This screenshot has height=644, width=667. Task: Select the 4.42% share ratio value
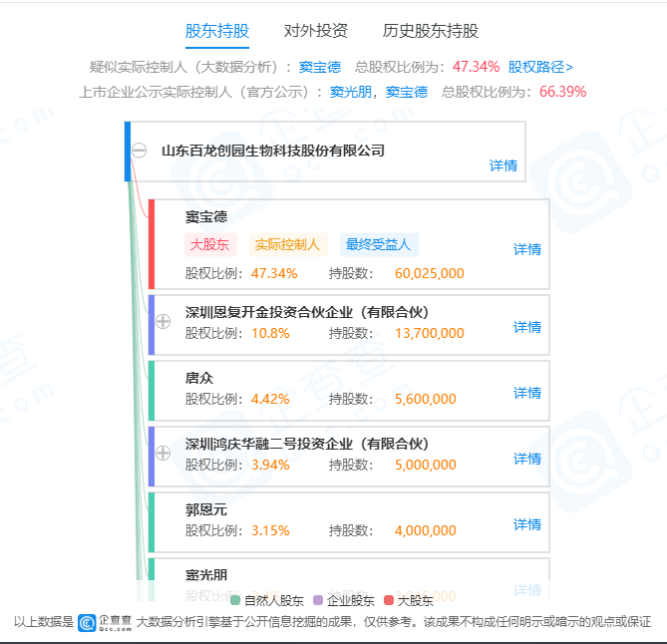click(x=270, y=399)
